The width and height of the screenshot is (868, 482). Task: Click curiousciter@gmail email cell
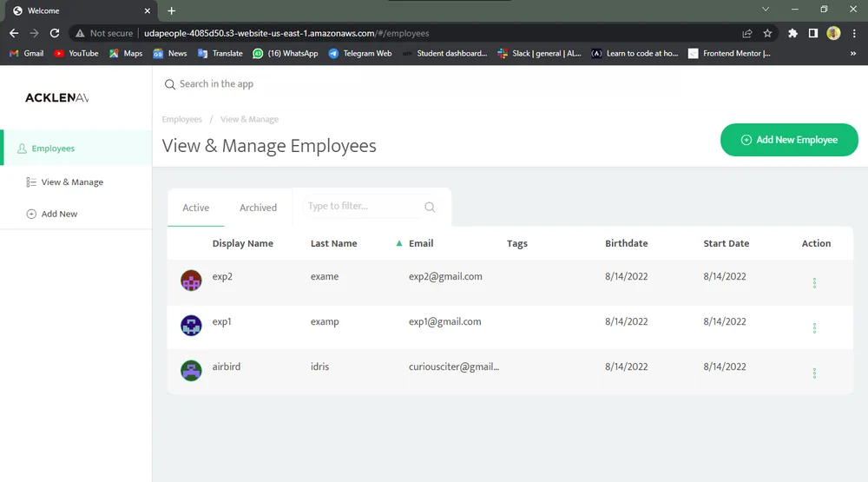[x=453, y=366]
